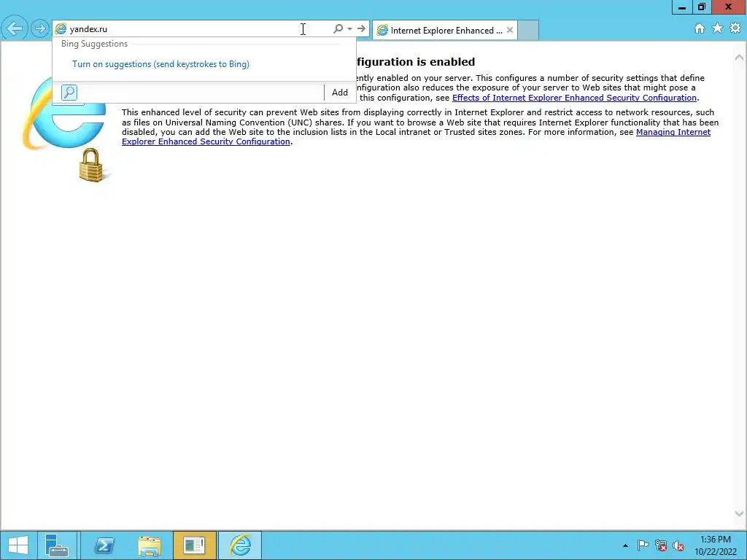Click the IE page icon in address bar
Image resolution: width=747 pixels, height=560 pixels.
(x=61, y=29)
